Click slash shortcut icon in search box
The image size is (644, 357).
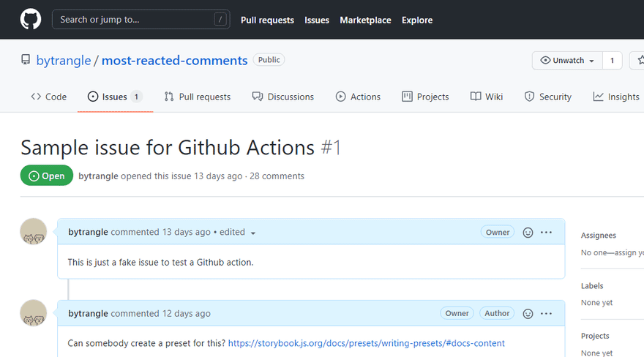[220, 19]
